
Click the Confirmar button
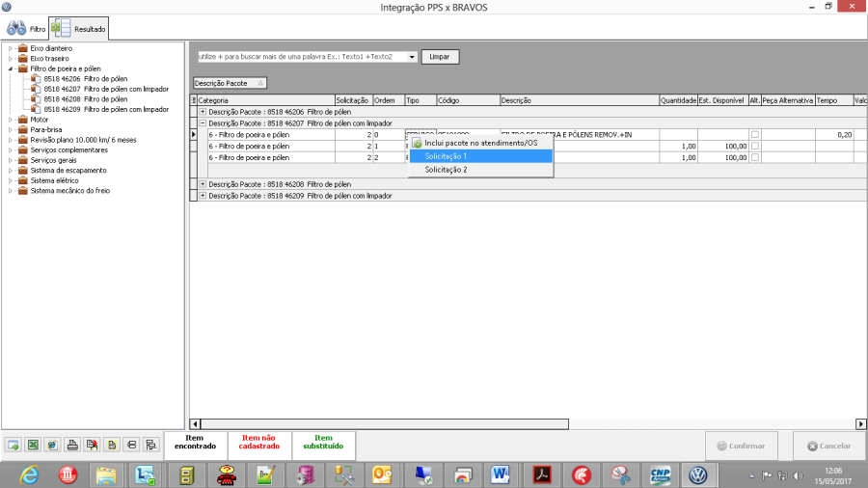[x=742, y=446]
